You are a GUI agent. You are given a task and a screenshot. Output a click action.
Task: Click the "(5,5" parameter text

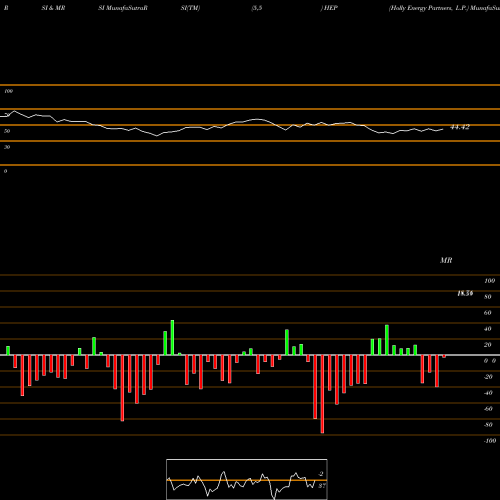point(257,8)
